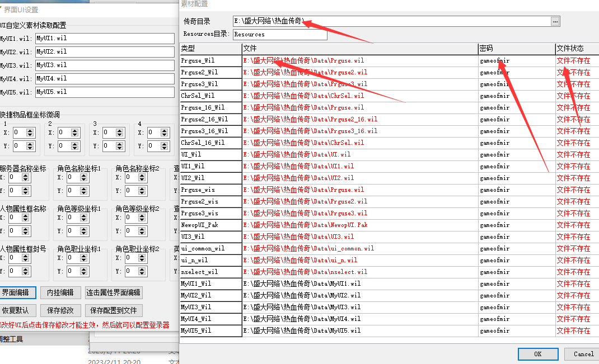
Task: Decrease Y value of quick slot 2
Action: [75, 149]
